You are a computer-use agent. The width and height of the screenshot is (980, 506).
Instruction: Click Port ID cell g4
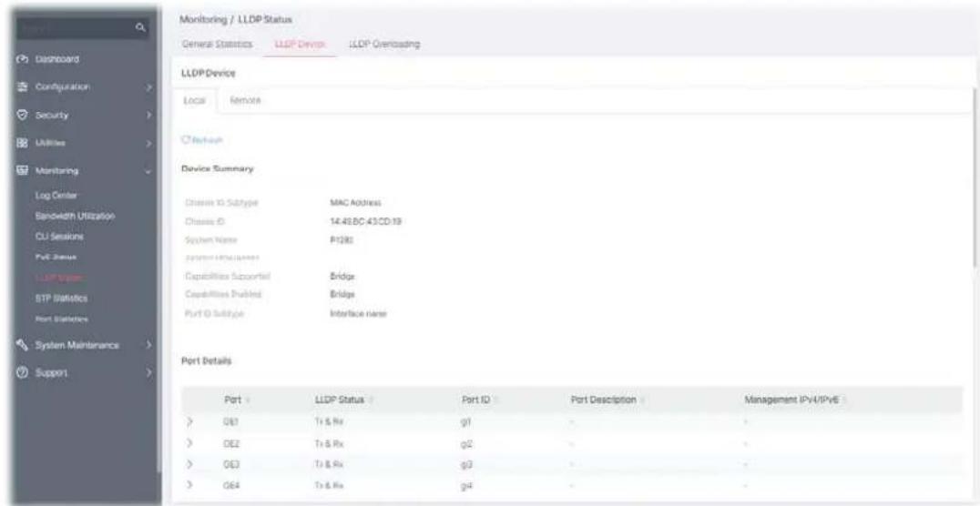tap(464, 484)
